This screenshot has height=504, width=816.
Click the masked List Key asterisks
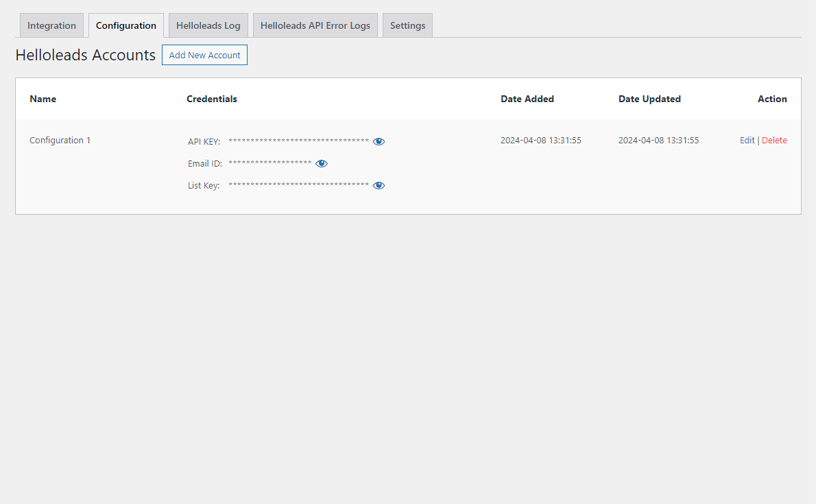pos(299,185)
